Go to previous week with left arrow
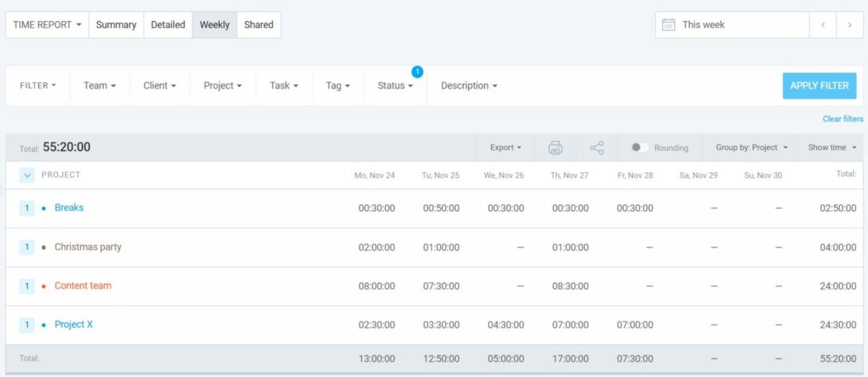 click(823, 25)
